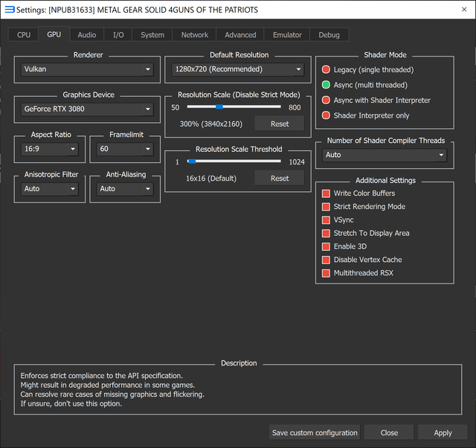Apply the settings changes
The width and height of the screenshot is (476, 448).
[443, 432]
